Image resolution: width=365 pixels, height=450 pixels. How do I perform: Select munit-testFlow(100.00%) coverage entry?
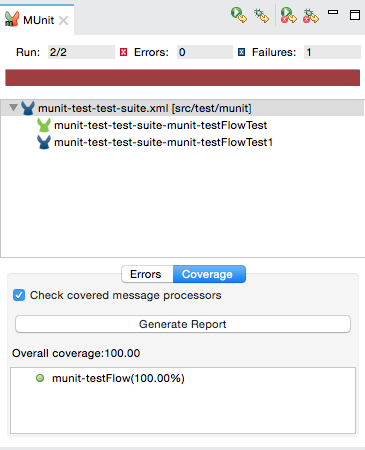coord(118,378)
